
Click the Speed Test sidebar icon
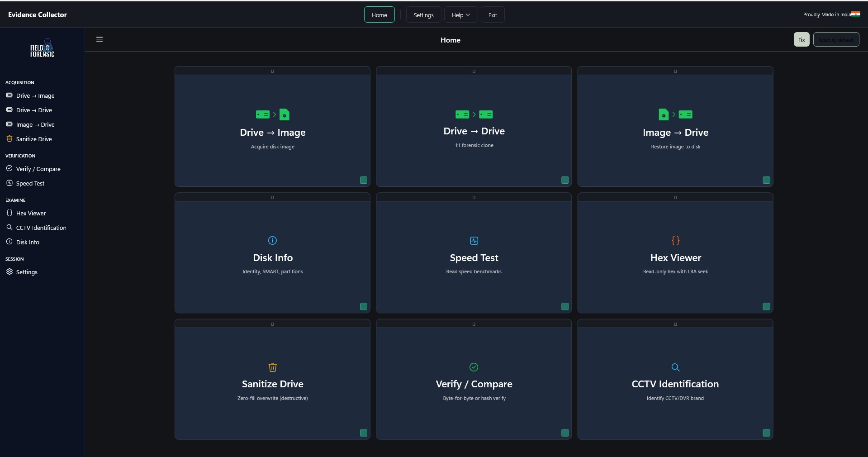(9, 183)
